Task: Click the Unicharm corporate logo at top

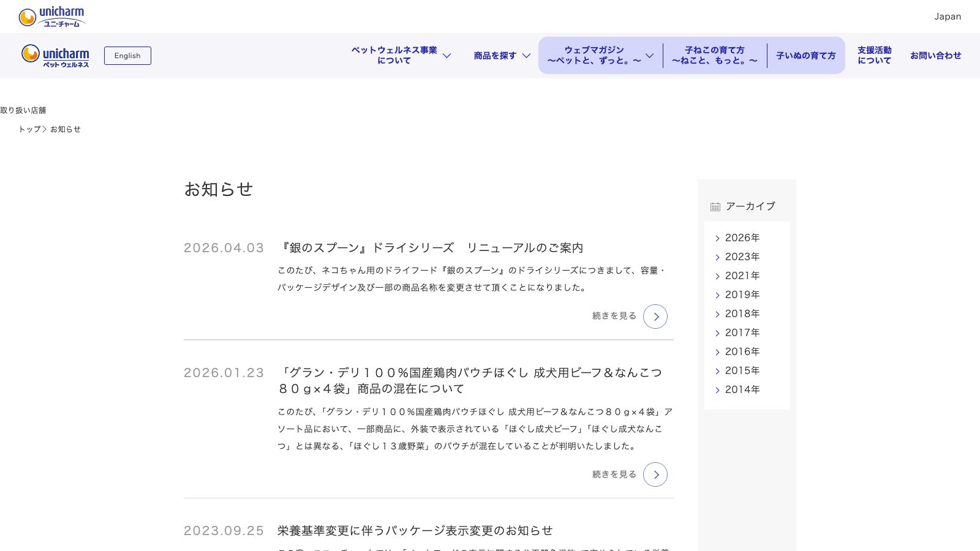Action: pos(52,17)
